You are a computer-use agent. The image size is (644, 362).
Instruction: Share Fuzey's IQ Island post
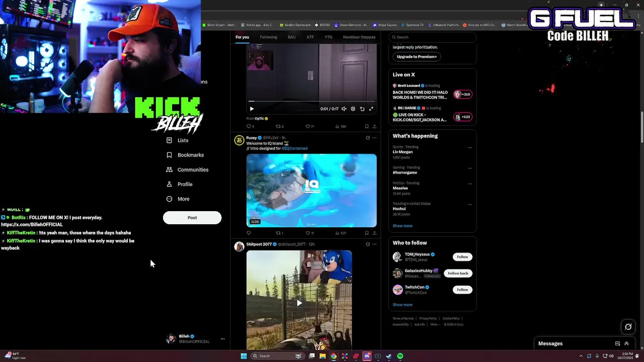[374, 233]
